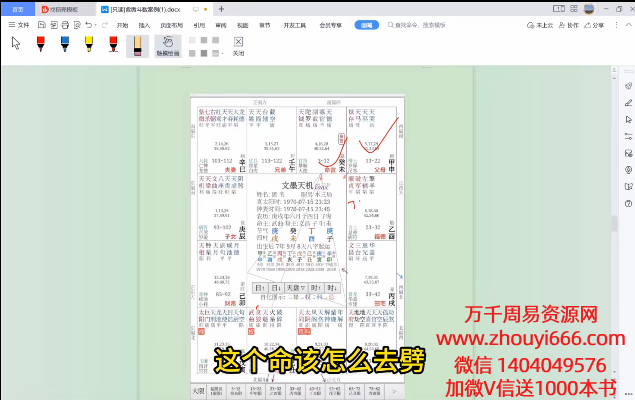Open the 开发工具 developer tools tab
Viewport: 635px width, 400px height.
[294, 24]
